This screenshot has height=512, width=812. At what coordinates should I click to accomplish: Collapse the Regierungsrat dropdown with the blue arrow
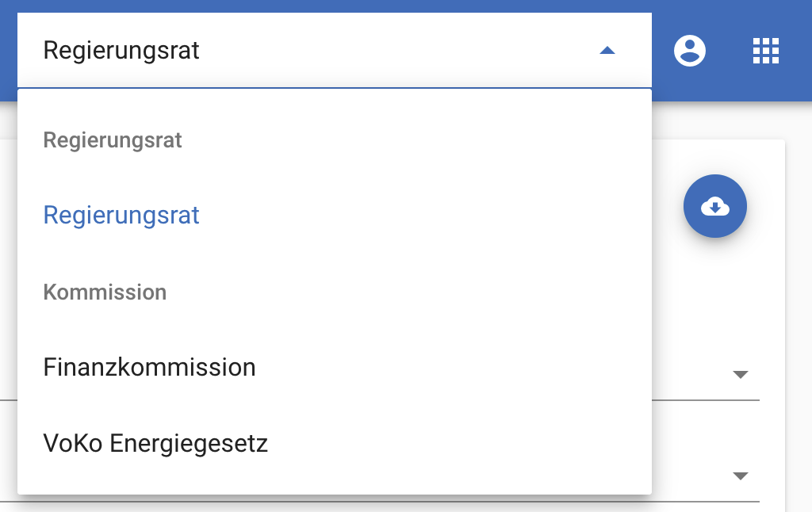point(607,51)
